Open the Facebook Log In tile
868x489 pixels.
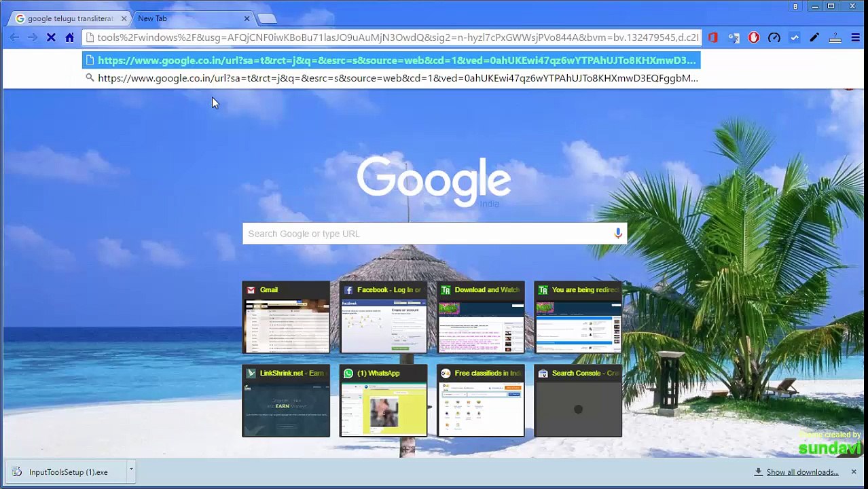[x=383, y=317]
